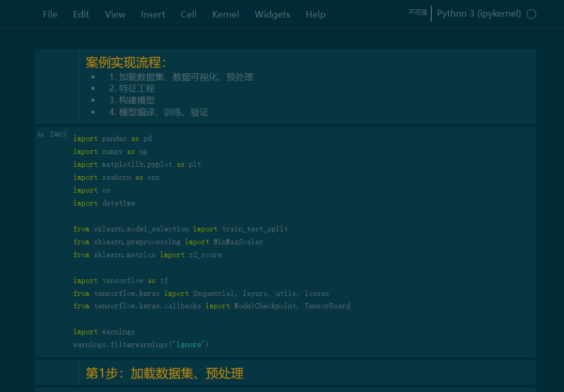Screen dimensions: 564x392
Task: Click the list item 3. 构建模型
Action: click(132, 100)
